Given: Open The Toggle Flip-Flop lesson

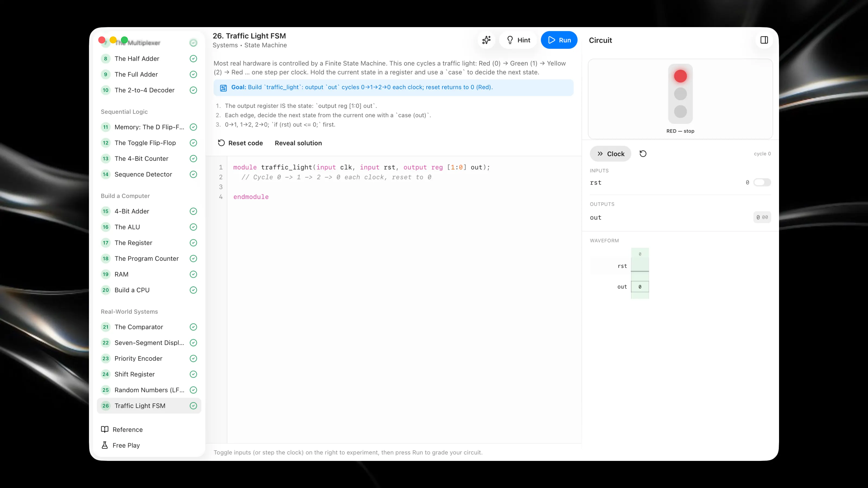Looking at the screenshot, I should 149,143.
